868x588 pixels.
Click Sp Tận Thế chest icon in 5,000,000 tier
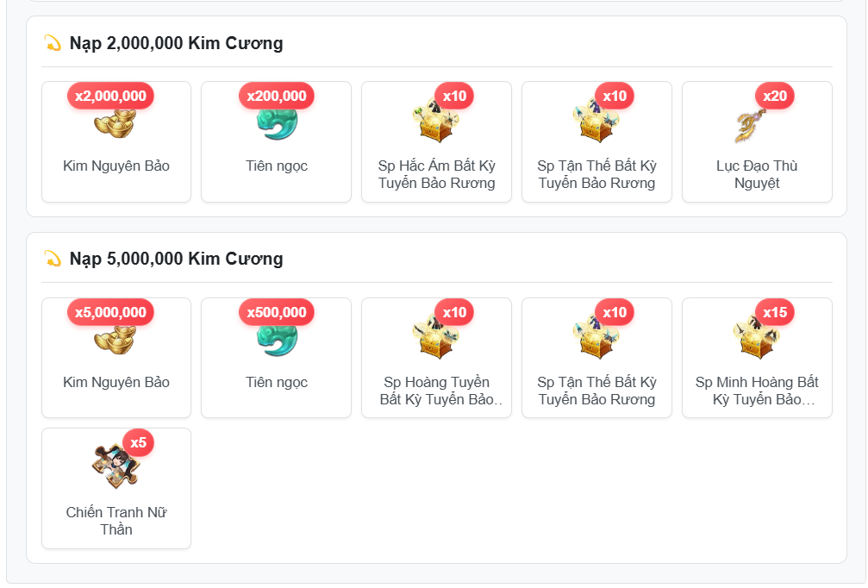(x=596, y=337)
